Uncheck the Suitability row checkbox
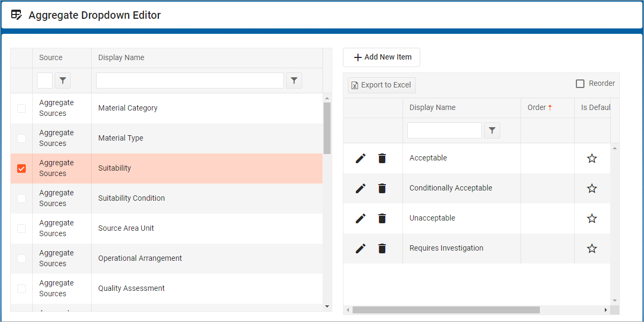Image resolution: width=644 pixels, height=322 pixels. 21,169
